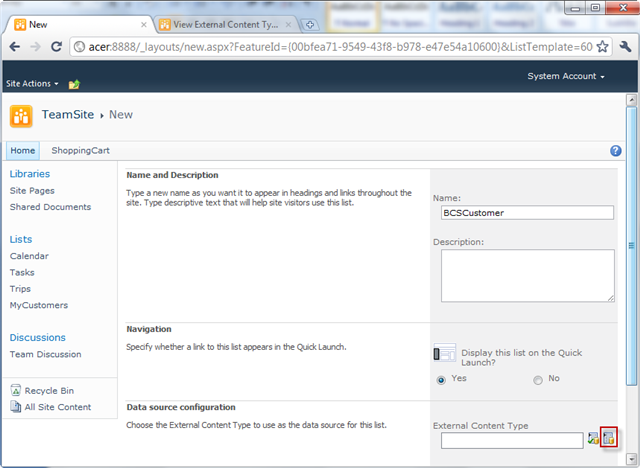Screen dimensions: 640x468
Task: Close the 'New' browser tab
Action: point(144,25)
